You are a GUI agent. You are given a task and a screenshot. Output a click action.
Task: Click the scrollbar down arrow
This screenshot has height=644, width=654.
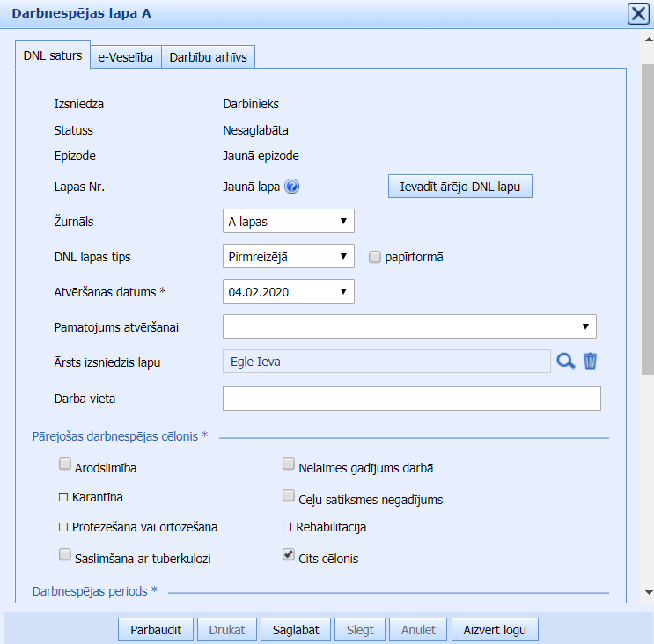(x=647, y=592)
